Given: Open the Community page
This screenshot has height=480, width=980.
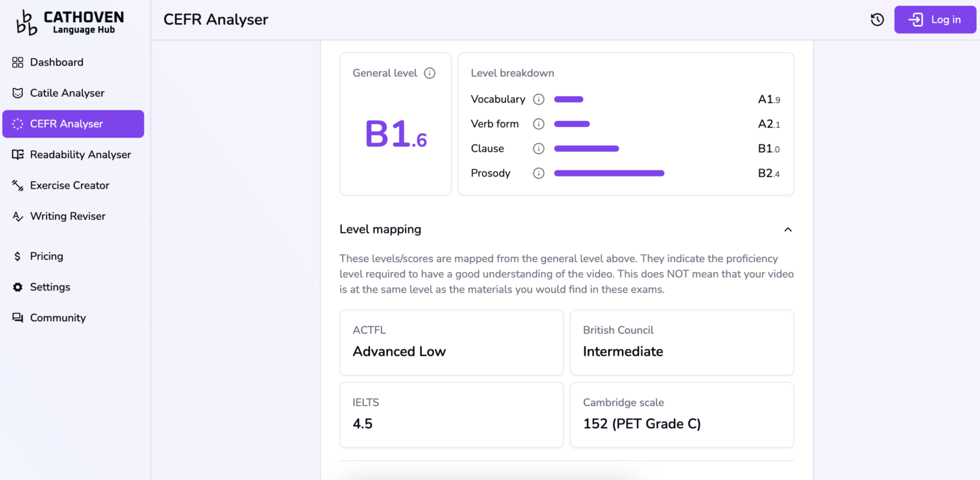Looking at the screenshot, I should tap(58, 317).
